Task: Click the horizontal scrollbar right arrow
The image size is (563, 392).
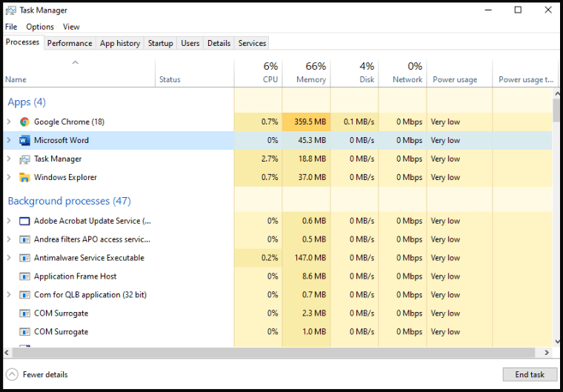Action: tap(547, 352)
